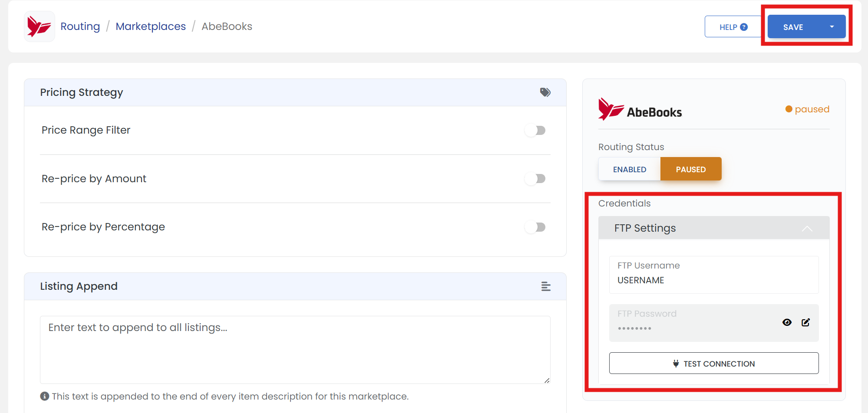The width and height of the screenshot is (868, 413).
Task: Turn on Re-price by Percentage switch
Action: click(535, 227)
